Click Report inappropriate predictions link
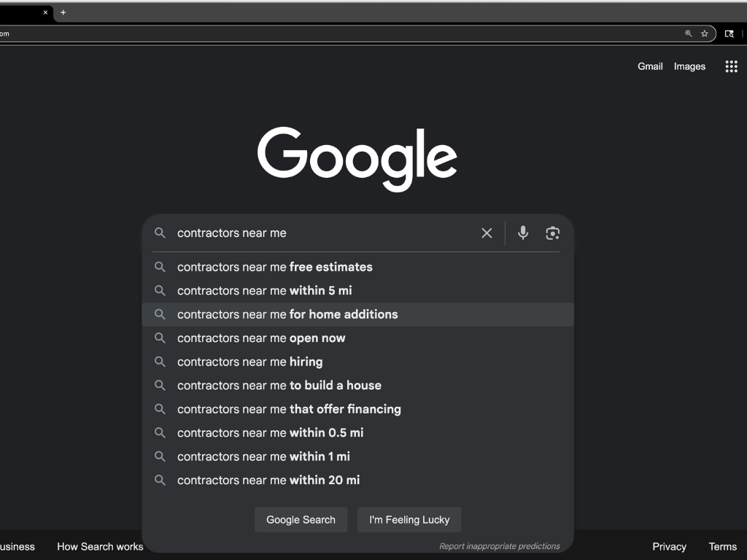747x560 pixels. click(500, 546)
